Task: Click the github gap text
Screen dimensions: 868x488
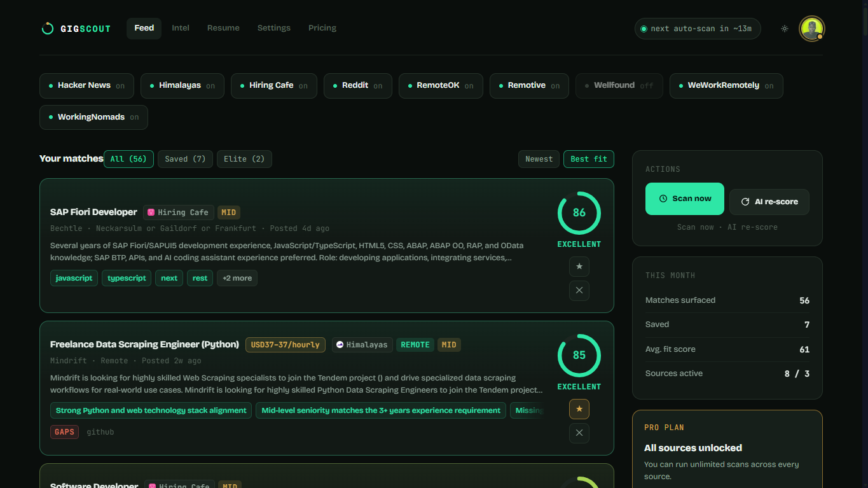Action: point(100,432)
